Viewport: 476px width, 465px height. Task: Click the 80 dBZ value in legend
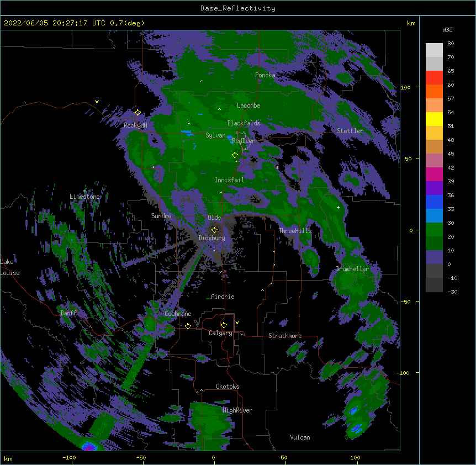point(451,44)
